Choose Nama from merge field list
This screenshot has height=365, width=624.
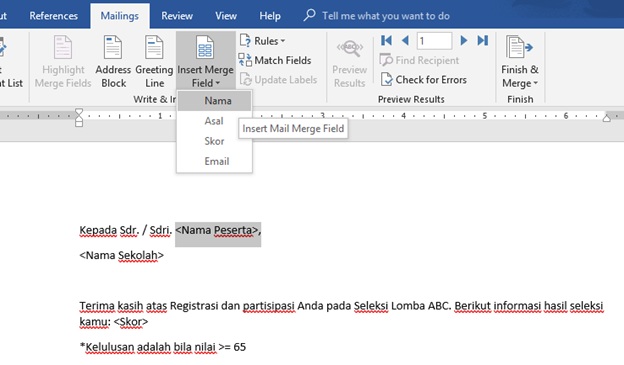(x=214, y=101)
